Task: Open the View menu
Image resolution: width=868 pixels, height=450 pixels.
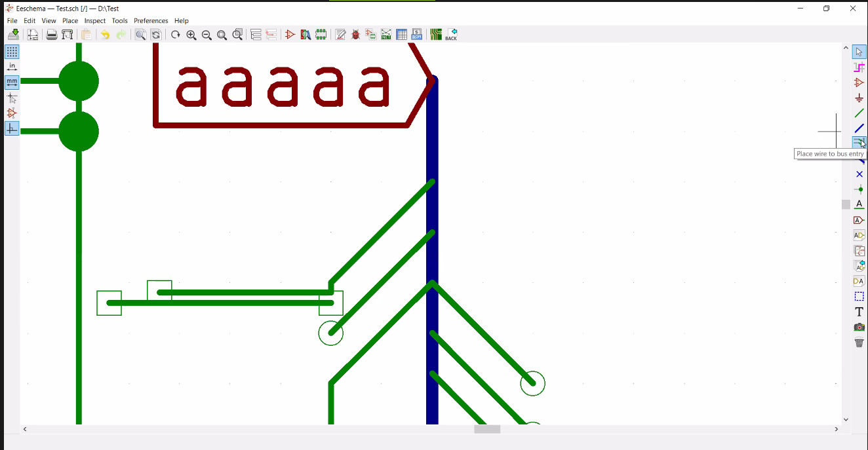Action: [x=49, y=21]
